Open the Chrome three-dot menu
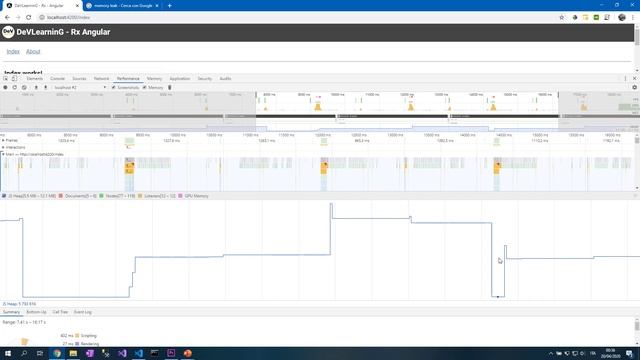 [x=633, y=18]
